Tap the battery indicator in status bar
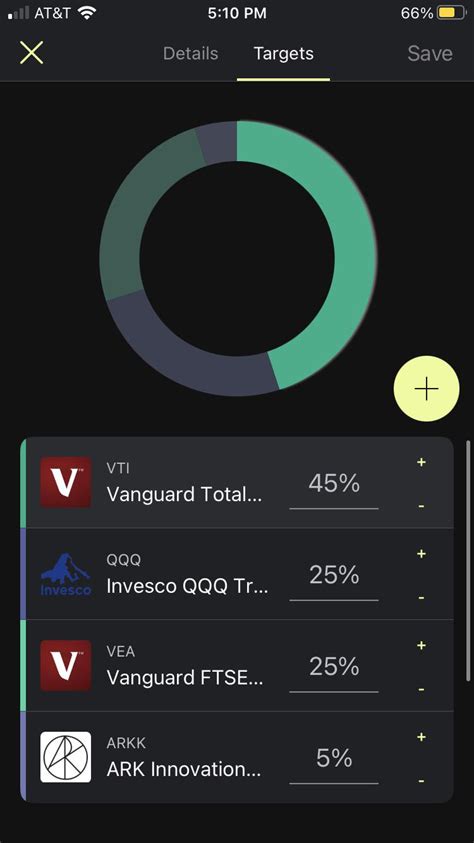474x843 pixels. (x=451, y=13)
